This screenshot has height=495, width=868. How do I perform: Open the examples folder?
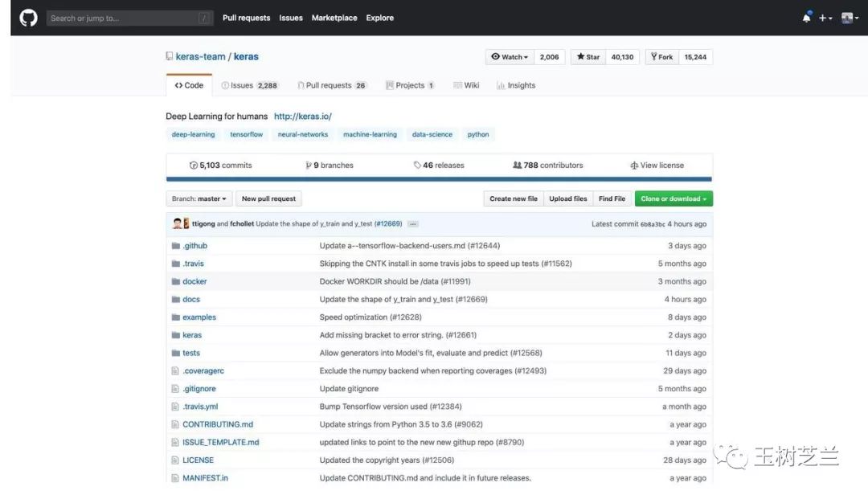pyautogui.click(x=199, y=317)
